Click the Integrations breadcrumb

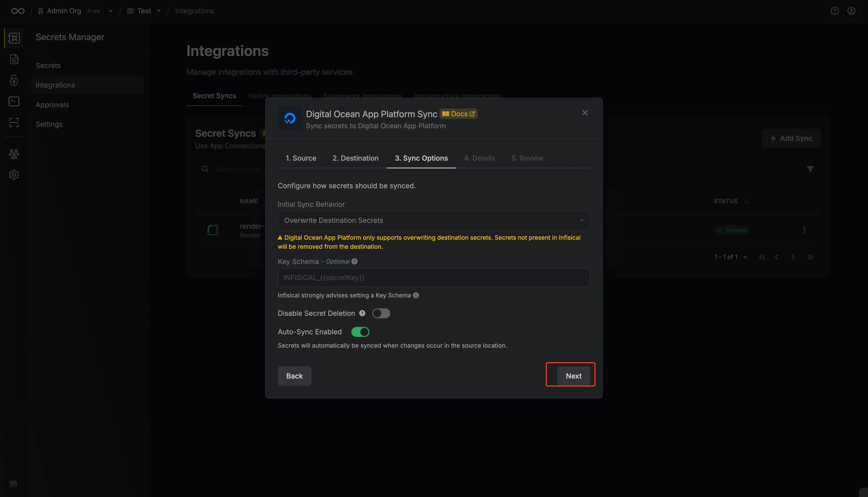pos(194,11)
